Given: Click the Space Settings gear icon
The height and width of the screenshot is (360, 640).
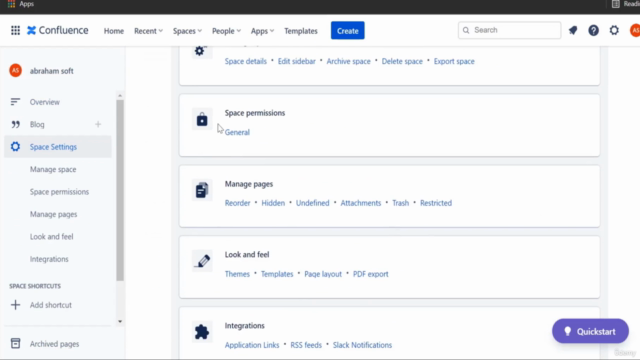Looking at the screenshot, I should (16, 147).
